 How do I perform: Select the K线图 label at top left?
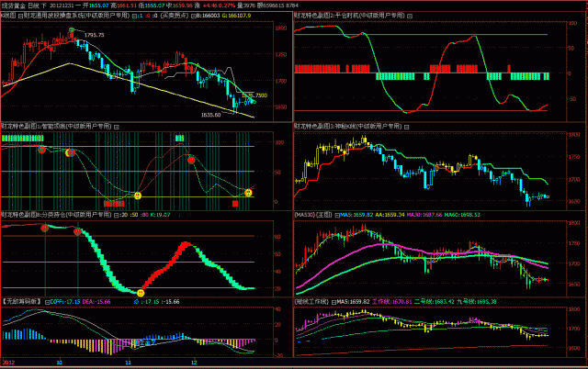click(x=9, y=17)
